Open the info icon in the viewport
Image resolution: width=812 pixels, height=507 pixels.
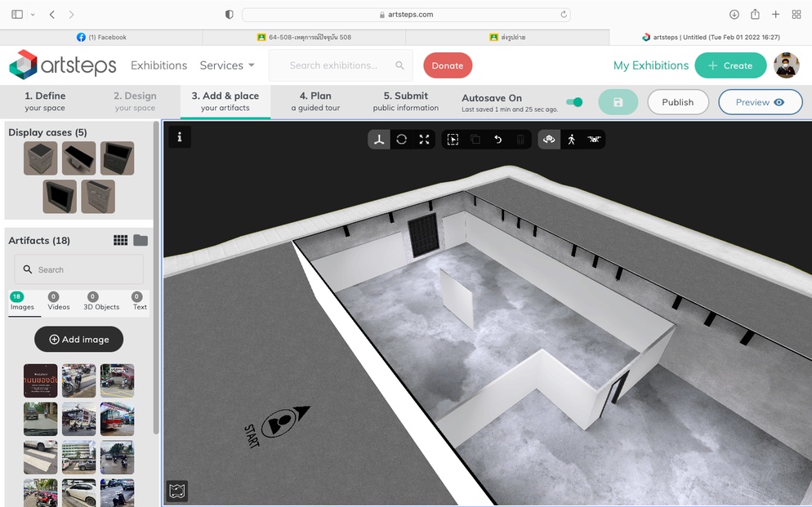click(179, 137)
